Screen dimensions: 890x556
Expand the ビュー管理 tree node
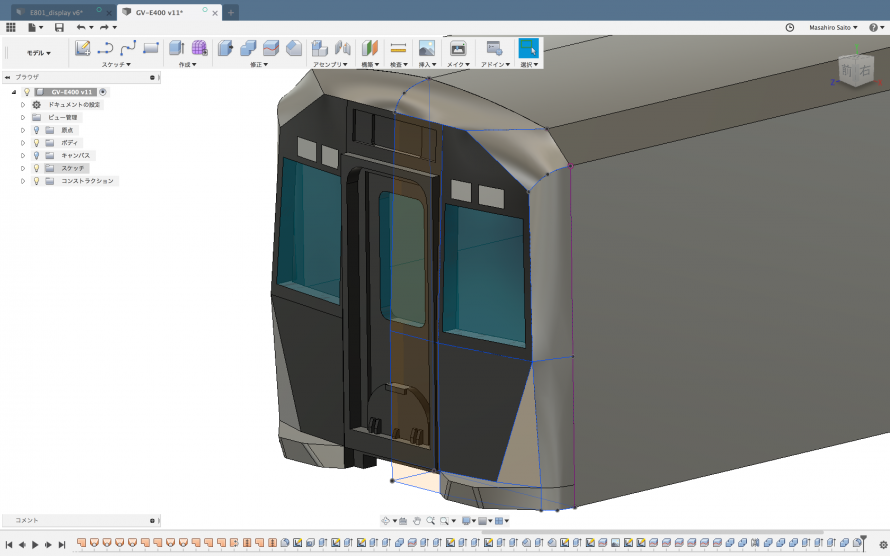23,117
